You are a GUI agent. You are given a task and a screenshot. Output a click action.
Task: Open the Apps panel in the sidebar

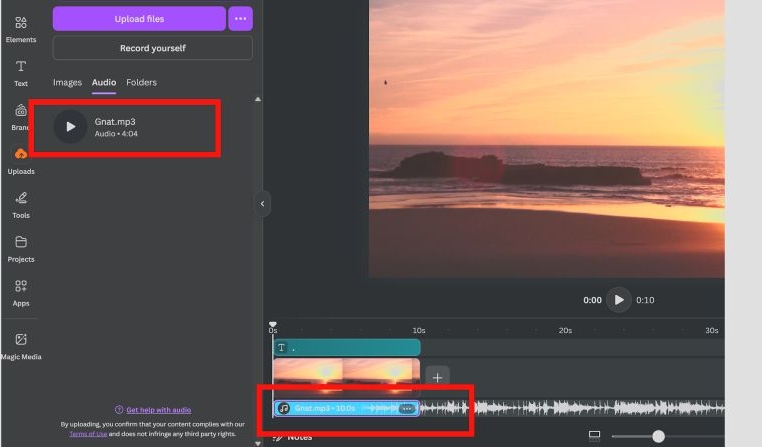(21, 293)
